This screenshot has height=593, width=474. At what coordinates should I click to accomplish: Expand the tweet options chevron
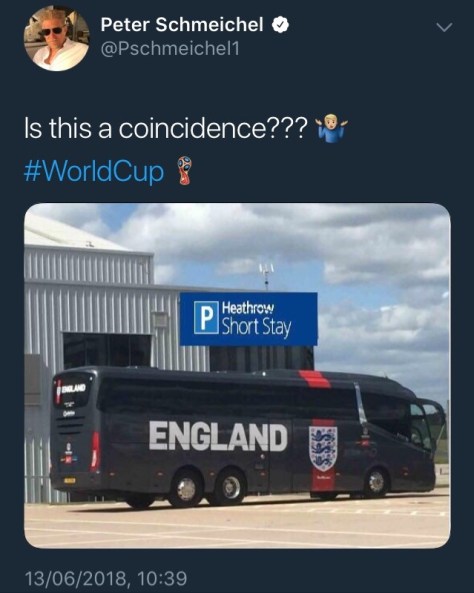(x=444, y=27)
